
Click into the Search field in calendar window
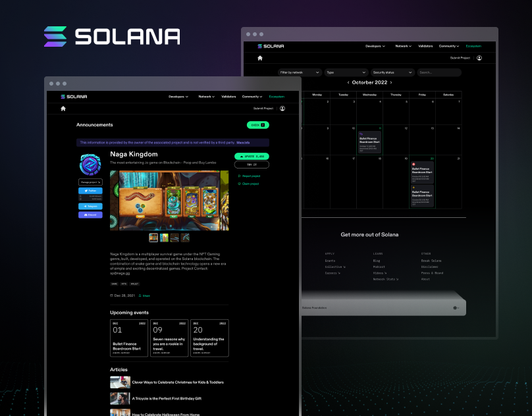pyautogui.click(x=439, y=72)
